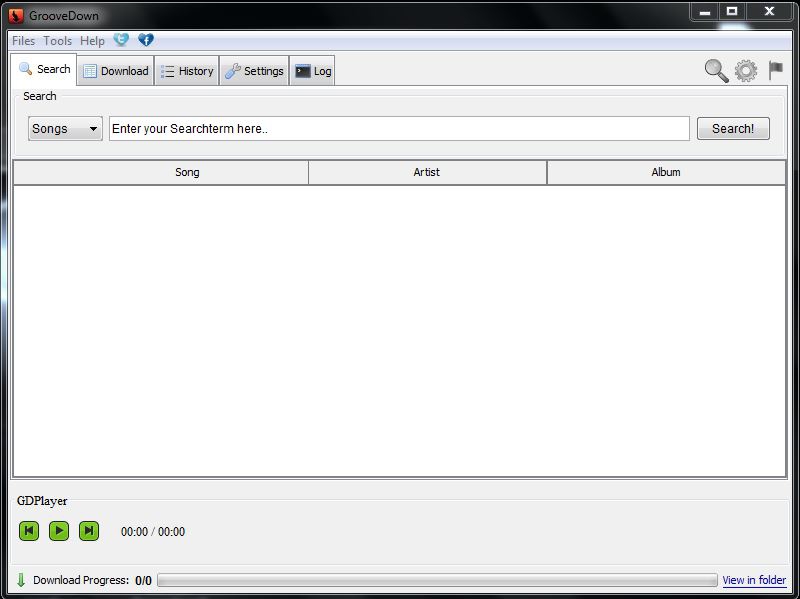Open the Songs search type dropdown
The image size is (800, 599).
pos(64,128)
